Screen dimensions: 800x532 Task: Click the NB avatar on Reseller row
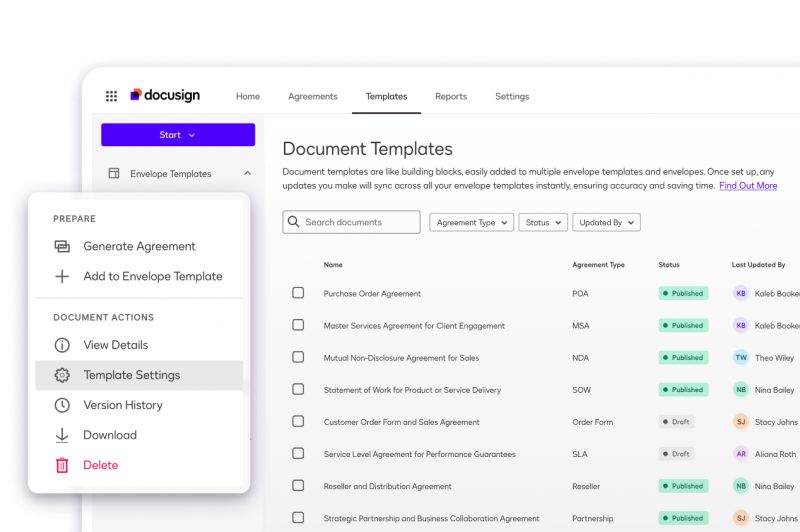point(741,486)
